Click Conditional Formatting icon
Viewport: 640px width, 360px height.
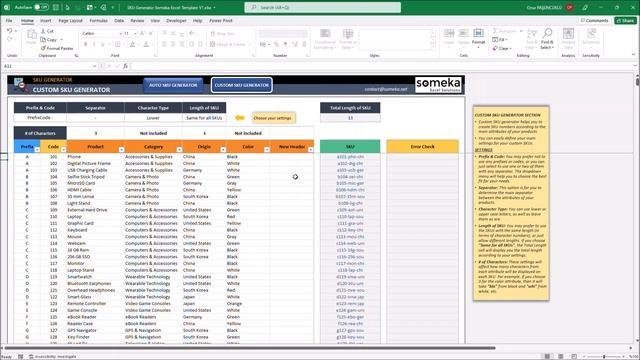325,34
